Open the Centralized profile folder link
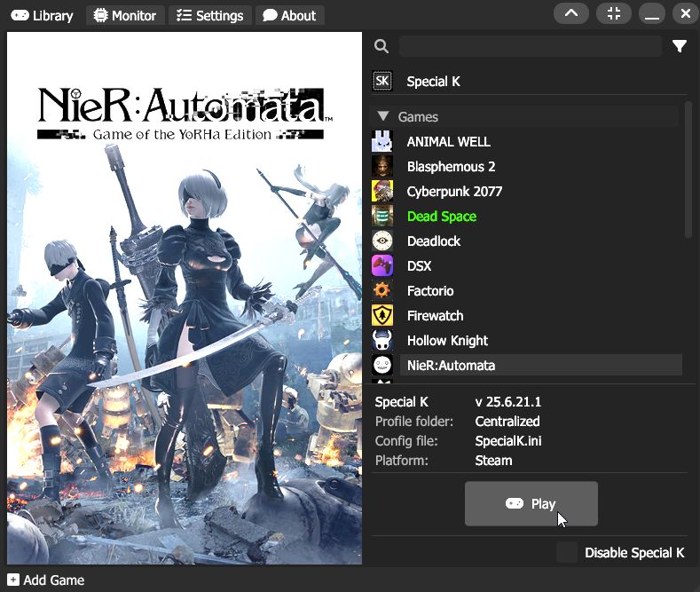 (507, 422)
